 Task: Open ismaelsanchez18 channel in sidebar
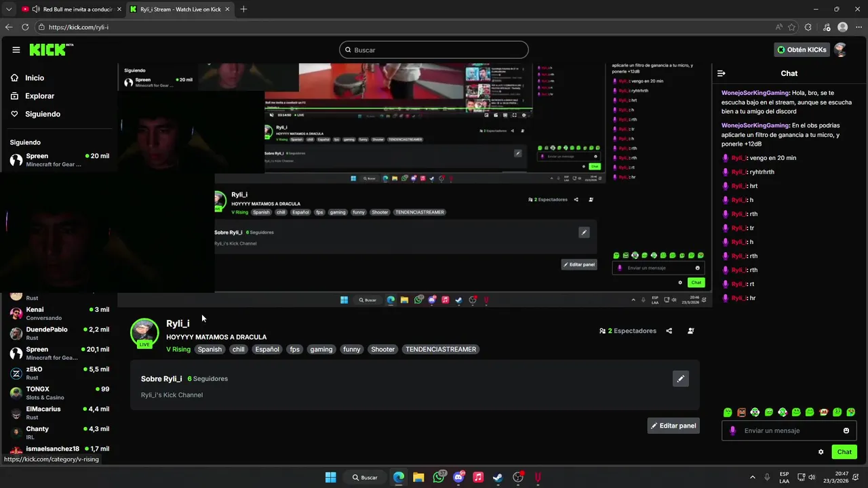click(59, 450)
